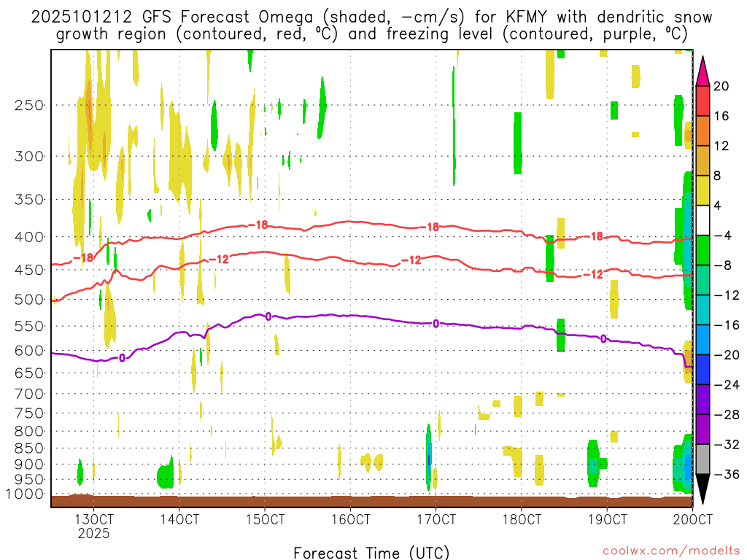The image size is (747, 560).
Task: Click the 1000 pressure level label
Action: point(25,494)
